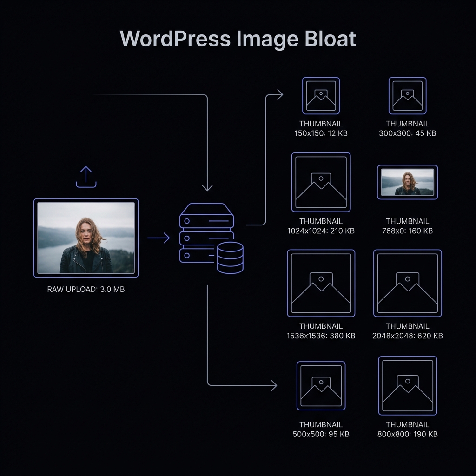Click the 'WordPress Image Bloat' title
Image resolution: width=476 pixels, height=476 pixels.
tap(238, 39)
